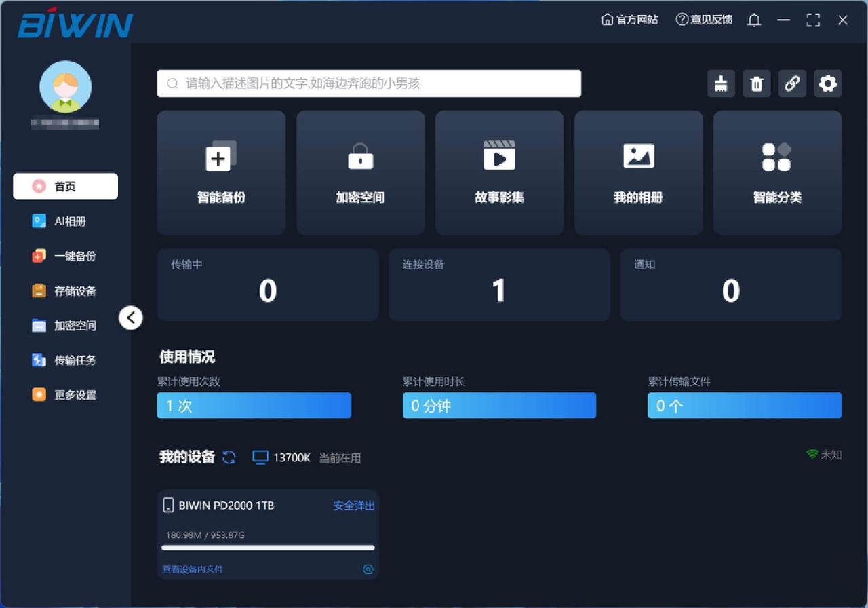Open device settings gear on the PD2000 card
The image size is (868, 608).
point(368,569)
